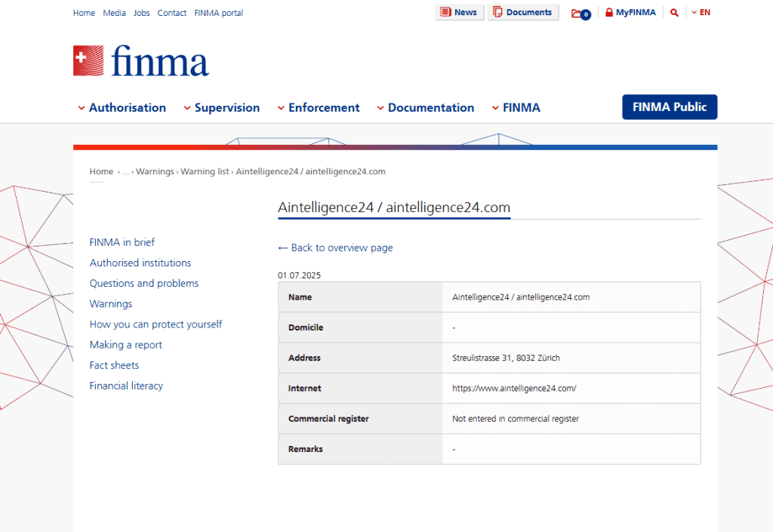Click Warnings in the breadcrumb
The width and height of the screenshot is (773, 532).
(155, 171)
